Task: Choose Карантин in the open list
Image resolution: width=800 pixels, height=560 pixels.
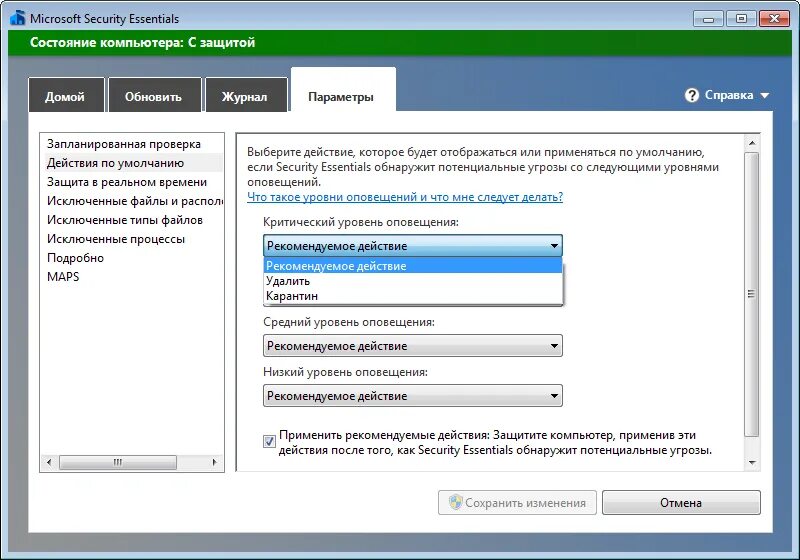Action: point(413,296)
